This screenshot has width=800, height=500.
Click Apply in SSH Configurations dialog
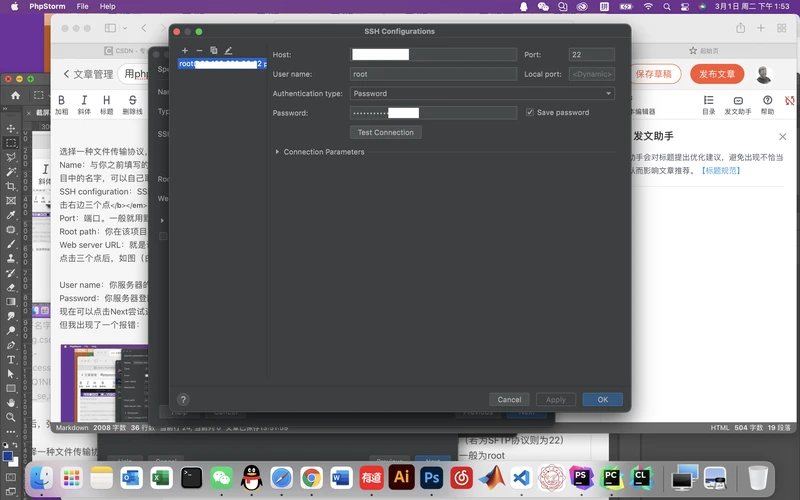(x=556, y=399)
